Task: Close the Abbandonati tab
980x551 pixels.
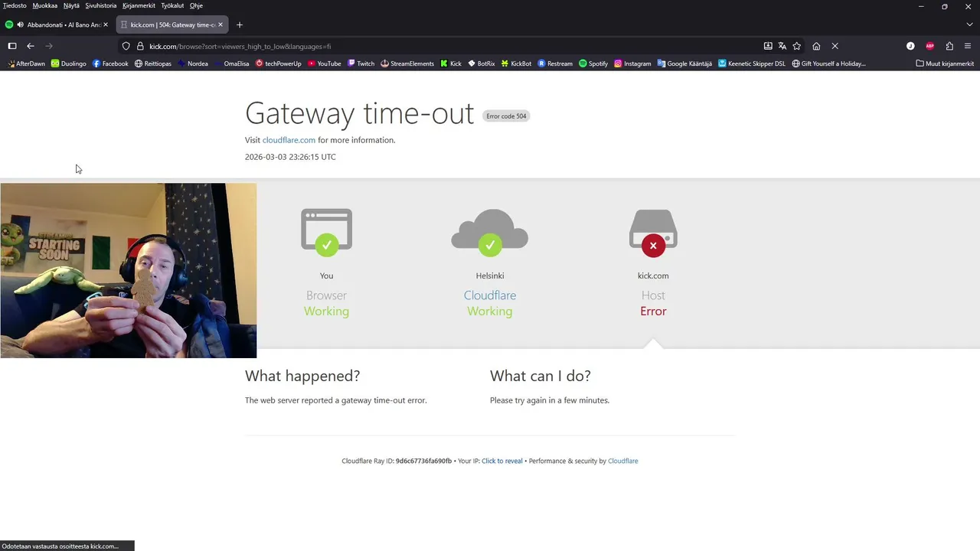Action: [106, 24]
